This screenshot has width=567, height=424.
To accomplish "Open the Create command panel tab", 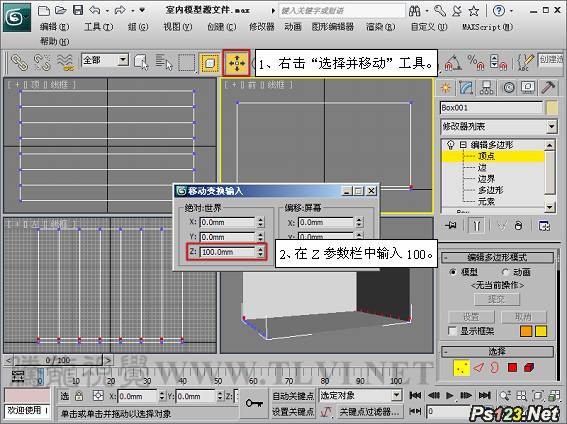I will (x=446, y=88).
